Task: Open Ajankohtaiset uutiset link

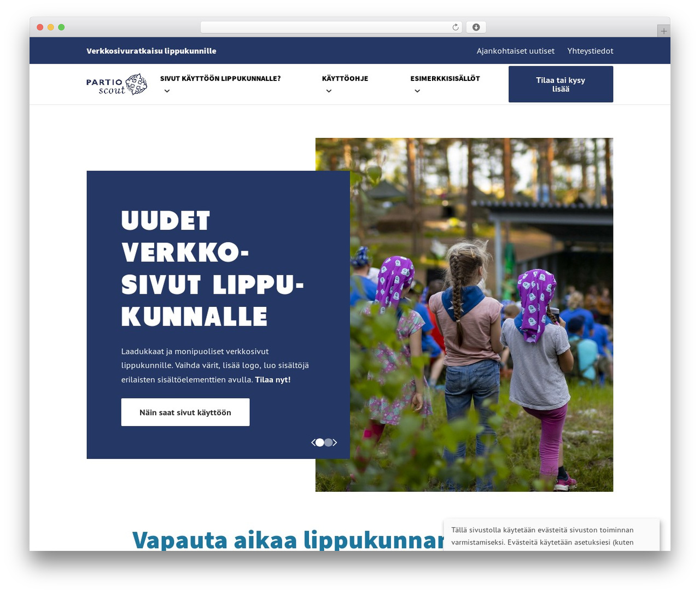Action: point(515,51)
